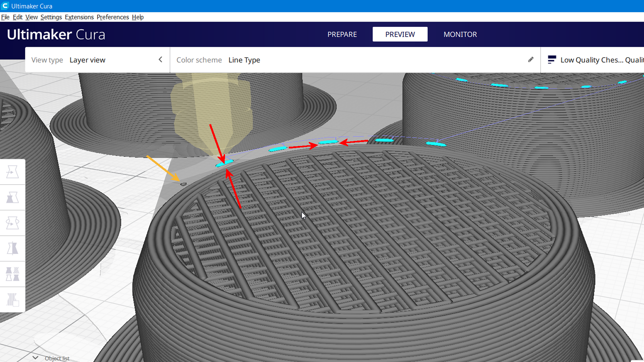
Task: Open the Extensions menu
Action: tap(79, 17)
